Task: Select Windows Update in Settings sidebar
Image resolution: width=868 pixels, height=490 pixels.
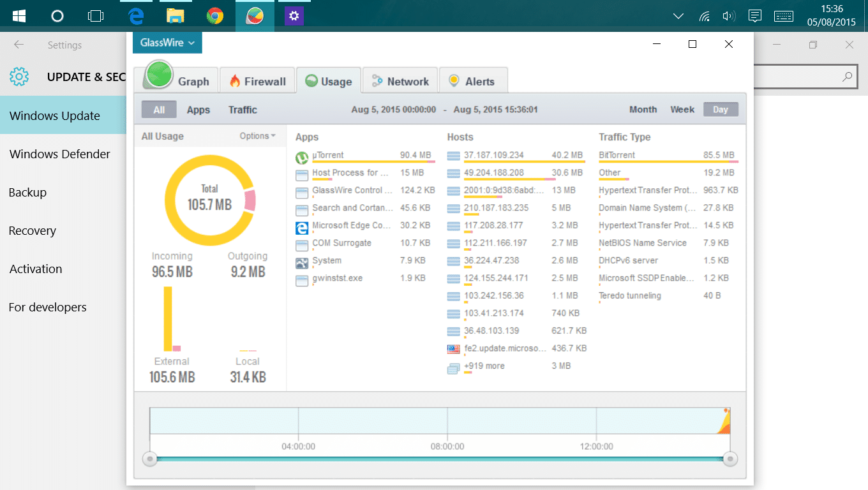Action: click(63, 115)
